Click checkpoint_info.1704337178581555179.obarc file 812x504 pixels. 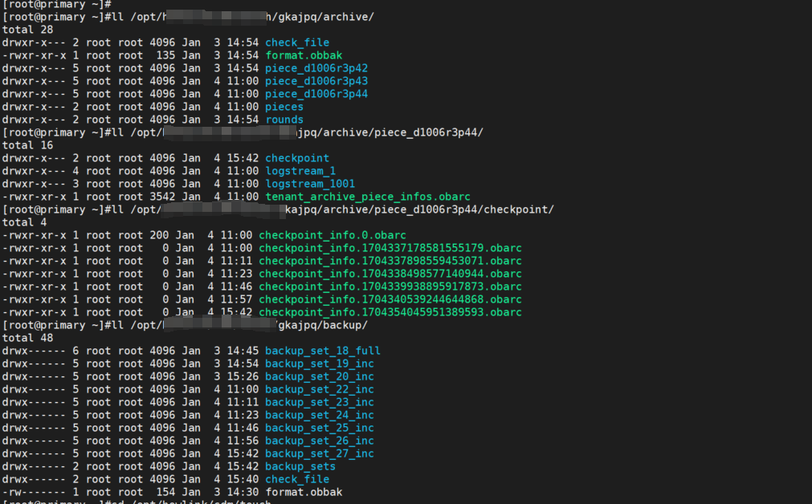[x=390, y=248]
